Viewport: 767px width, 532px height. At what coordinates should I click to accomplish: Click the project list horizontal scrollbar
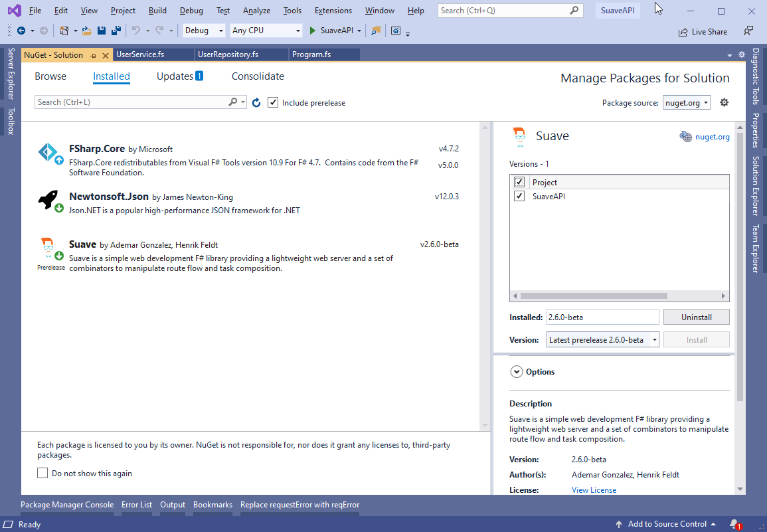point(594,296)
